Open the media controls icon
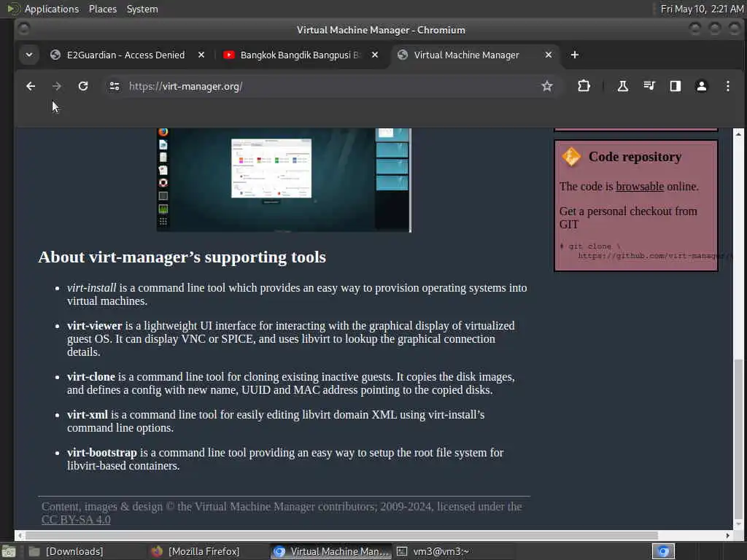This screenshot has height=560, width=747. 649,86
